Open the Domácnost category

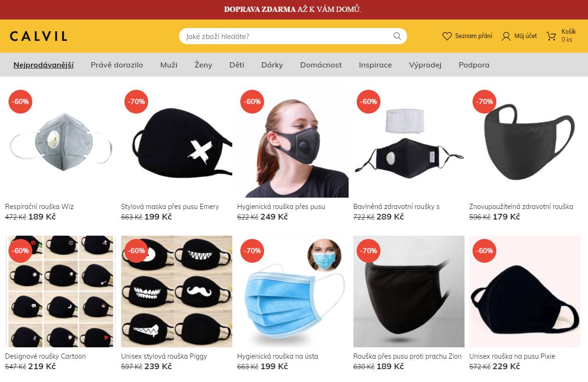[x=321, y=65]
